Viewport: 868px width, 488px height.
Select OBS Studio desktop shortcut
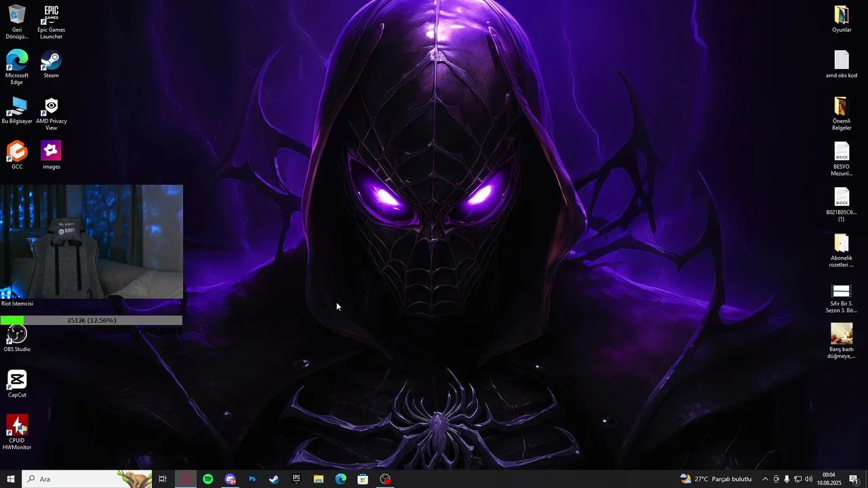tap(17, 338)
